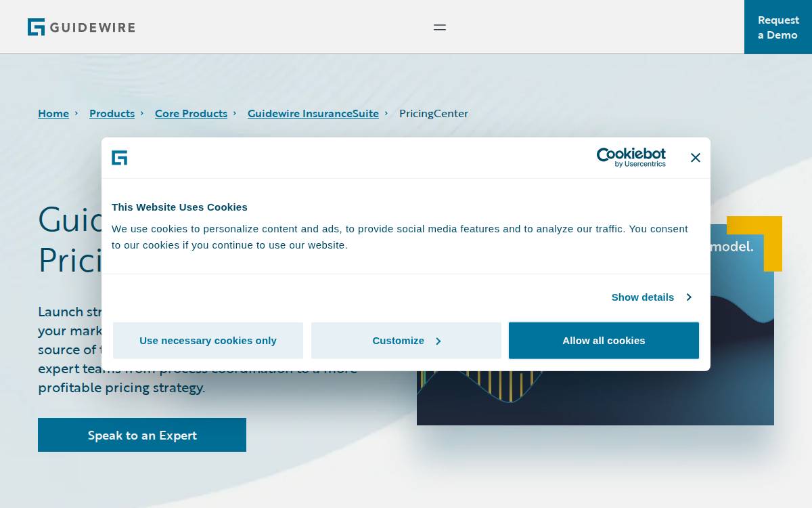Screen dimensions: 812x508
Task: Click the Guidewire icon in cookie dialog
Action: pyautogui.click(x=119, y=158)
